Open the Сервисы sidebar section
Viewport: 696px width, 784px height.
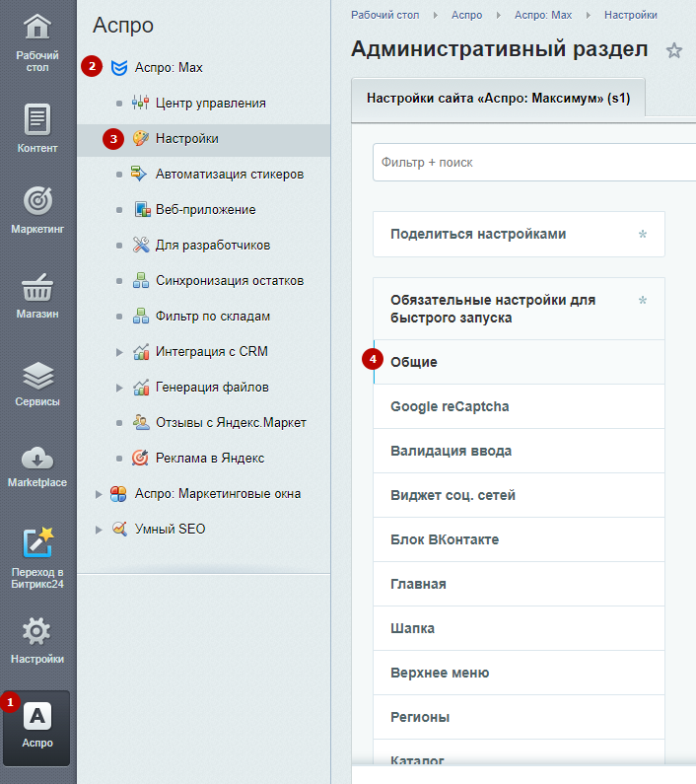[37, 384]
